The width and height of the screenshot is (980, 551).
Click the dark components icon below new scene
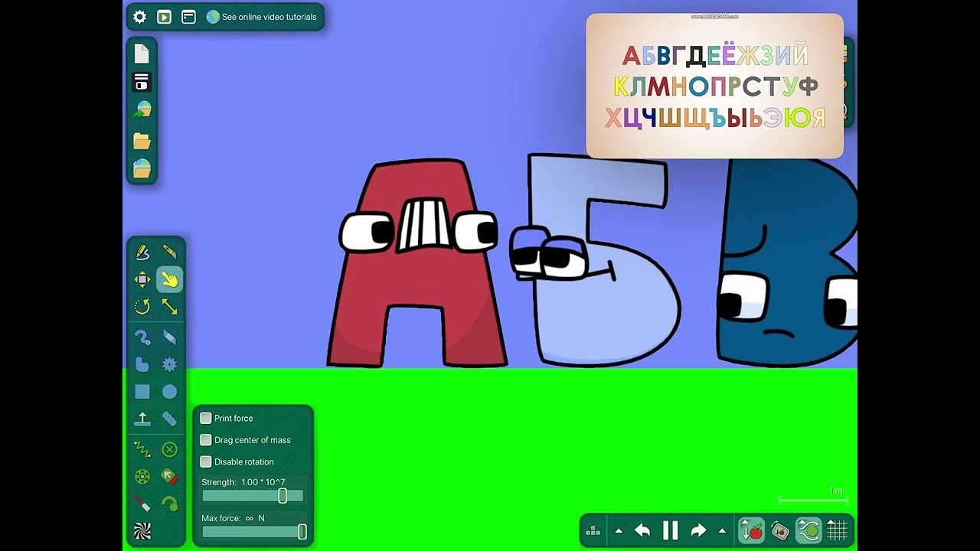(x=142, y=82)
